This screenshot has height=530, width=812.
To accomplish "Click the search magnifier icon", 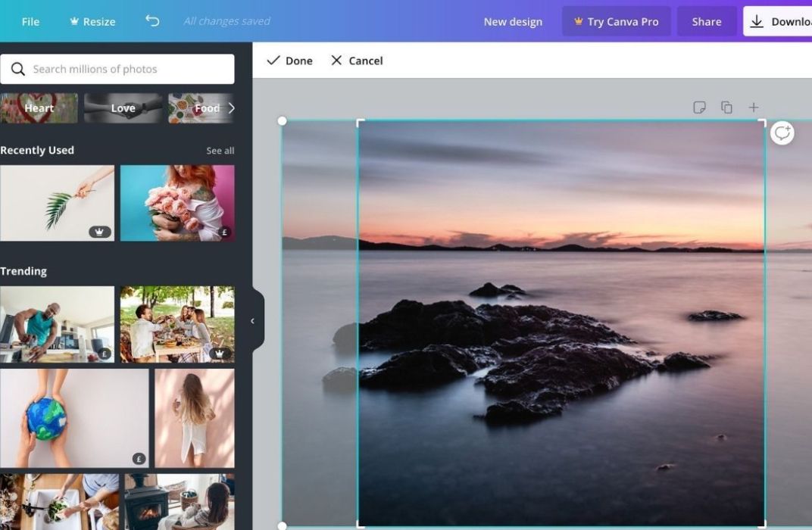I will pos(18,68).
